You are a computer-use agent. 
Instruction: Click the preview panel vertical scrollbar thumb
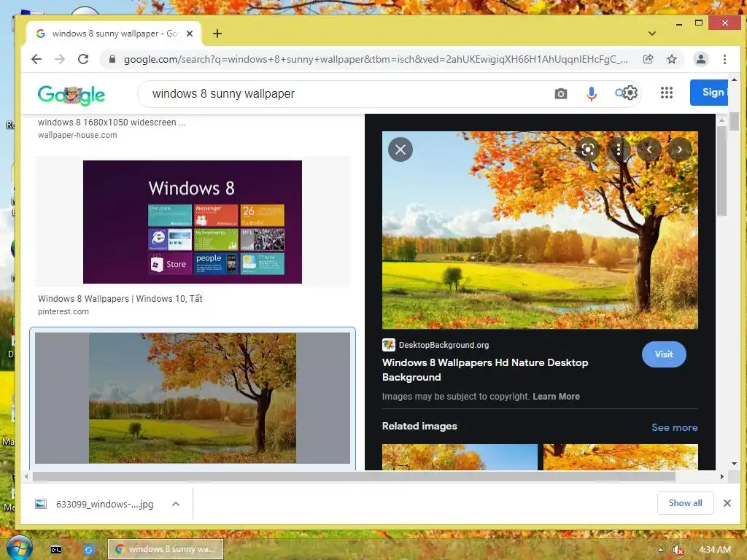point(721,171)
